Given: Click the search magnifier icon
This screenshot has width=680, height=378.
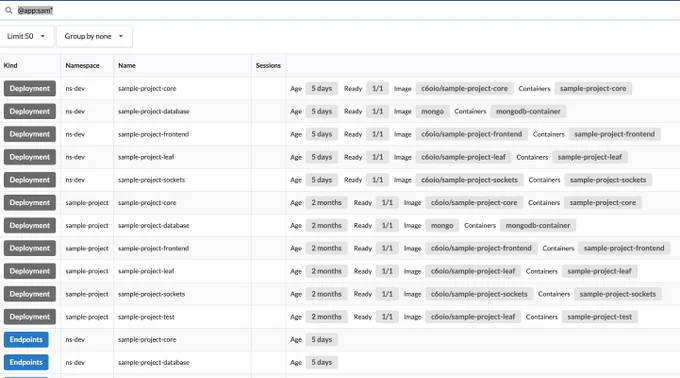Looking at the screenshot, I should point(8,10).
